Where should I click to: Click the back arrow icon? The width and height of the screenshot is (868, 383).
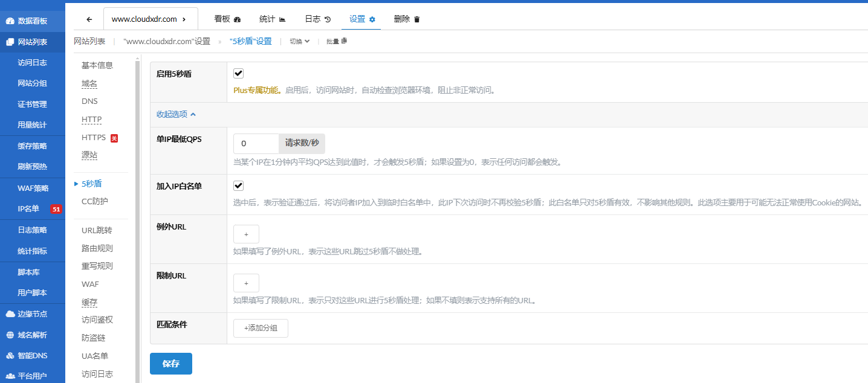coord(89,19)
